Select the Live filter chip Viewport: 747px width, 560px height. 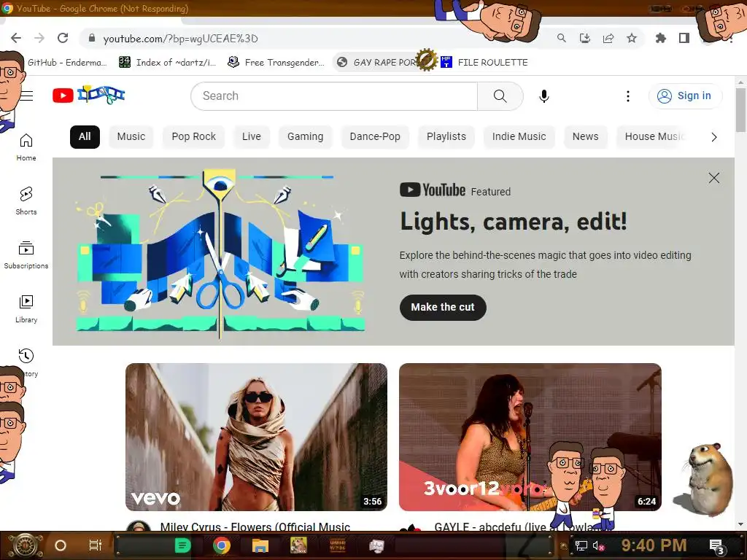pos(252,136)
